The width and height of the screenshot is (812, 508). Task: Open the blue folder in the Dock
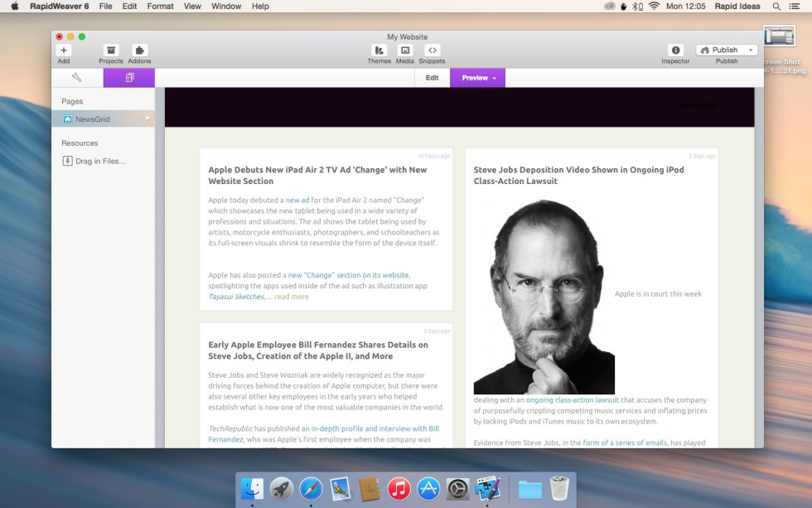point(529,490)
